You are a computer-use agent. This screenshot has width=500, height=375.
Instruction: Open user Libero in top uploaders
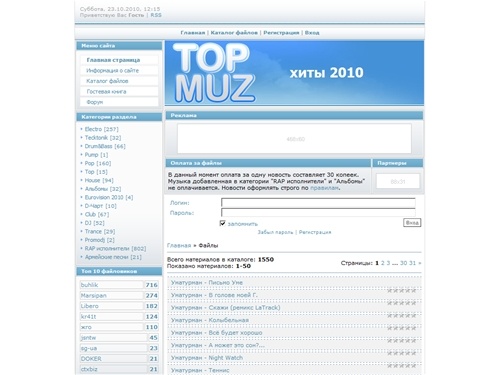(x=90, y=306)
